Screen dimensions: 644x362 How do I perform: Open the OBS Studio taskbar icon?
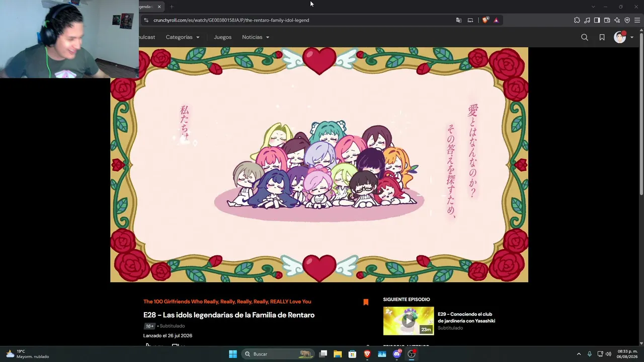412,354
